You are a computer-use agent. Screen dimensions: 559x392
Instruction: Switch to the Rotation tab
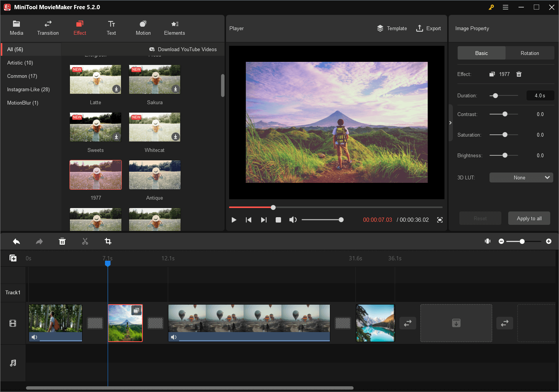(x=530, y=53)
